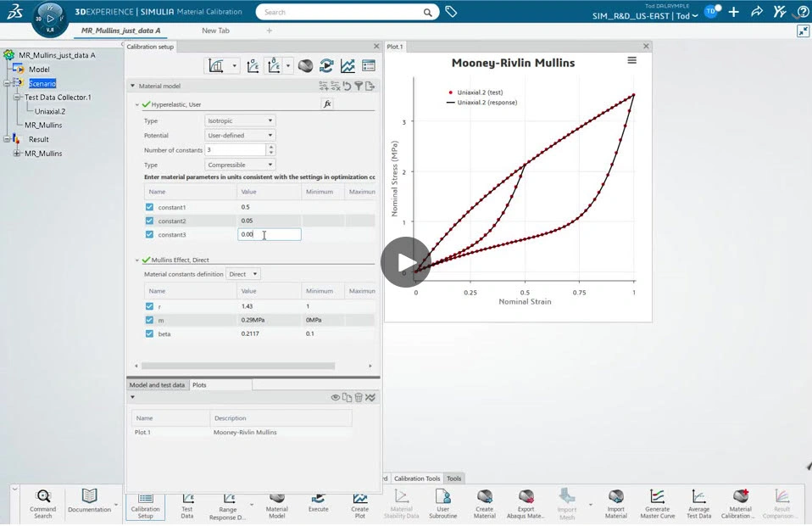
Task: Select the Tools tab in action bar
Action: pos(454,478)
